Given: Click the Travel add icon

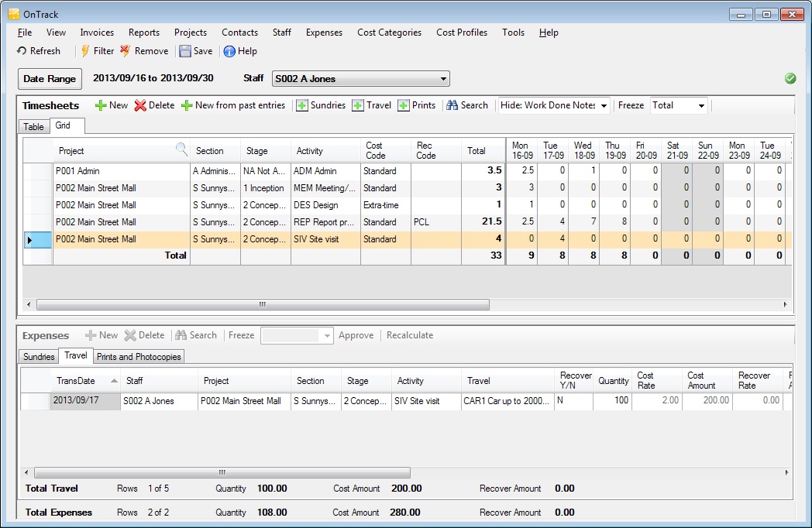Looking at the screenshot, I should pos(358,105).
